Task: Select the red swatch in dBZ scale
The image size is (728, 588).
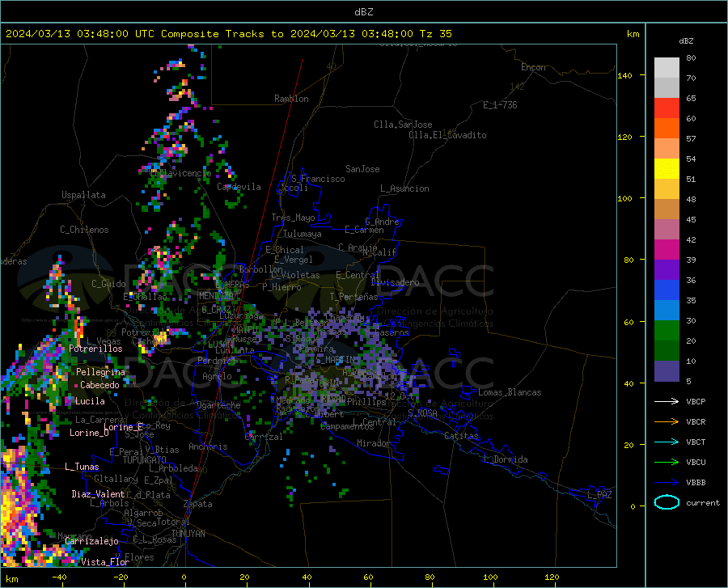Action: (x=667, y=108)
